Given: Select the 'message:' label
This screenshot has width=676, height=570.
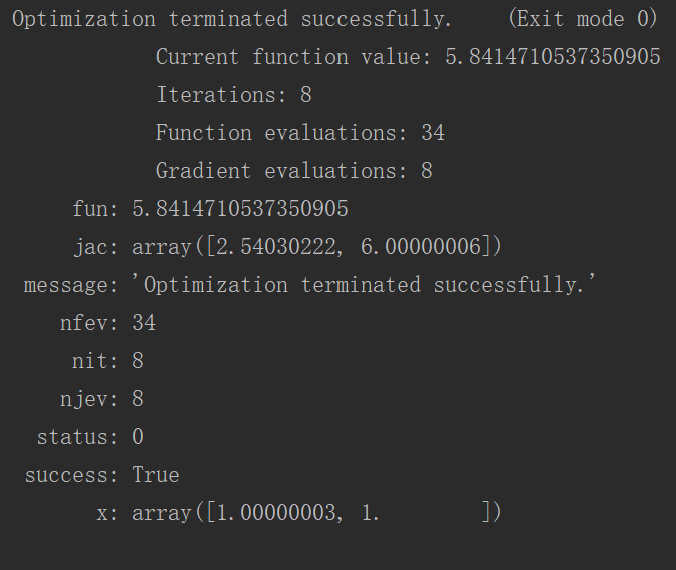Looking at the screenshot, I should coord(71,285).
